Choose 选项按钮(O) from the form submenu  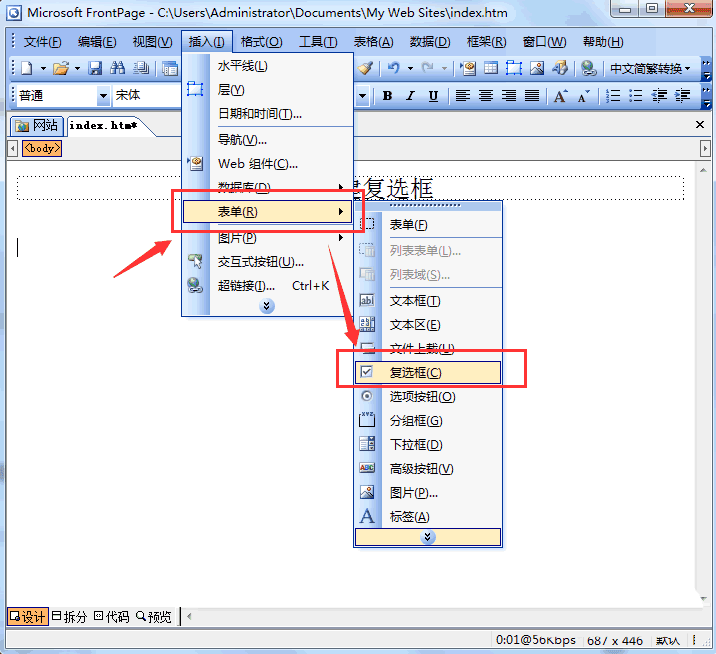428,396
